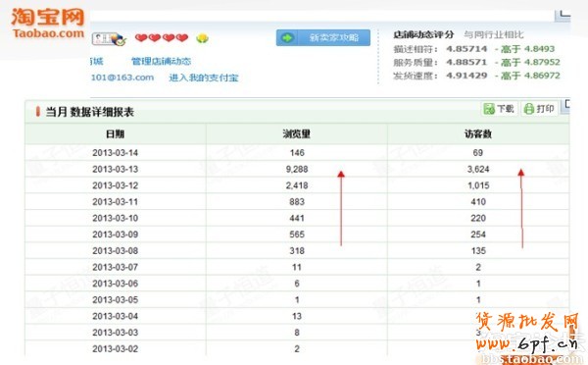This screenshot has height=365, width=588.
Task: Sort by 日期 column header
Action: (x=115, y=134)
